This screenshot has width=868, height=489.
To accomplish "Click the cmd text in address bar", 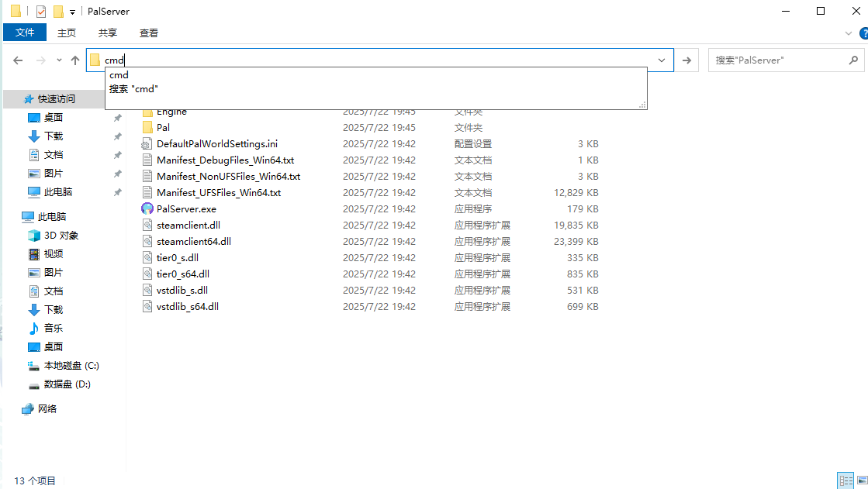I will 114,60.
